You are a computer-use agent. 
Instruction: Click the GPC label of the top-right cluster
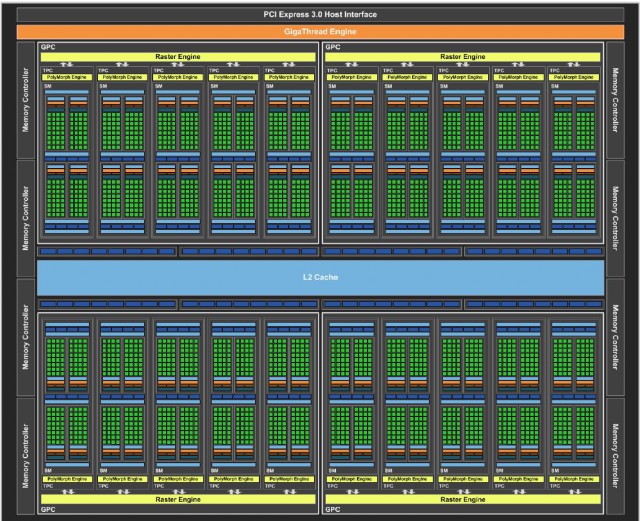click(x=333, y=47)
